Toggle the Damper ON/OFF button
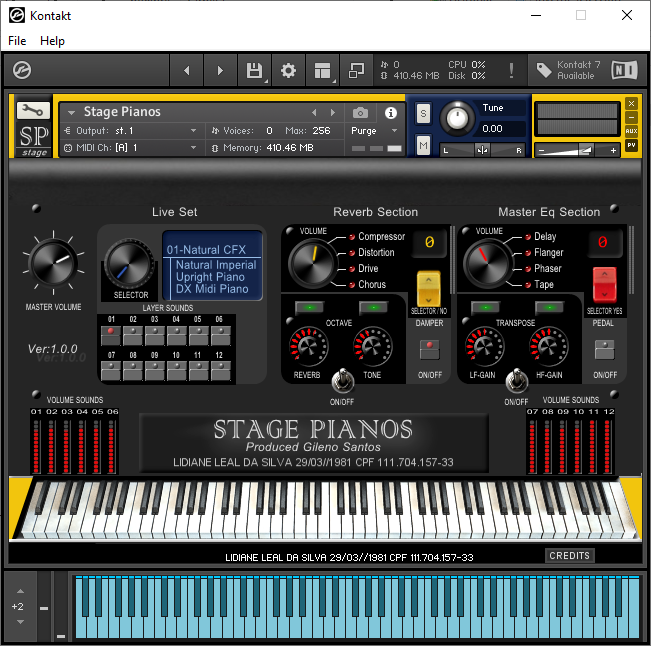The height and width of the screenshot is (646, 651). [x=429, y=350]
